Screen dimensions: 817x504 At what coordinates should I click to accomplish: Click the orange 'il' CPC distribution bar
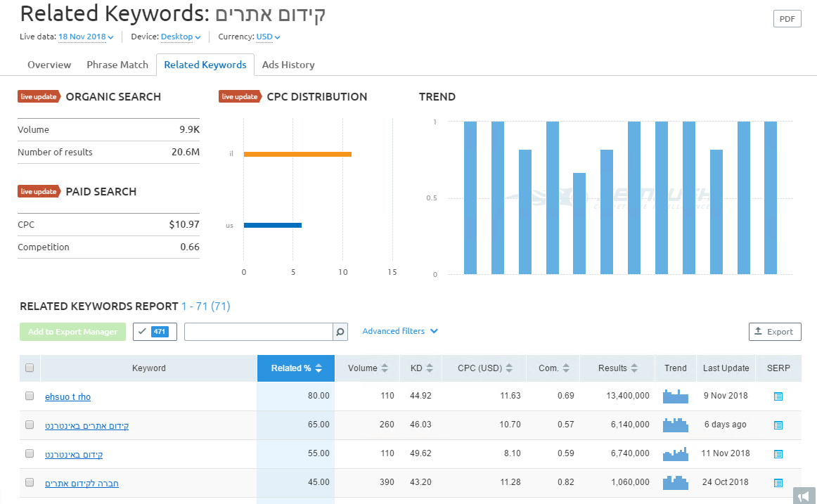point(297,154)
